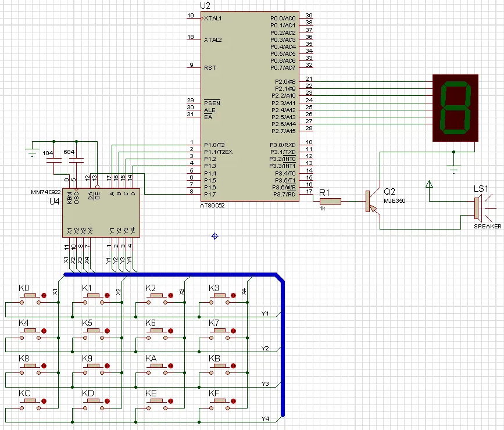Select the seven-segment LED display component

455,108
